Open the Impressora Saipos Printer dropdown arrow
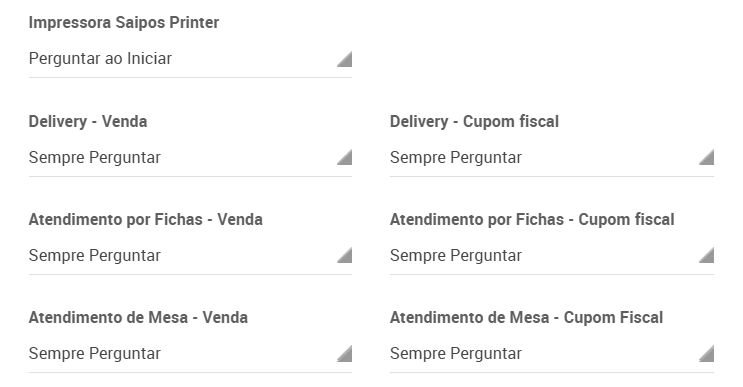This screenshot has height=387, width=743. (344, 59)
